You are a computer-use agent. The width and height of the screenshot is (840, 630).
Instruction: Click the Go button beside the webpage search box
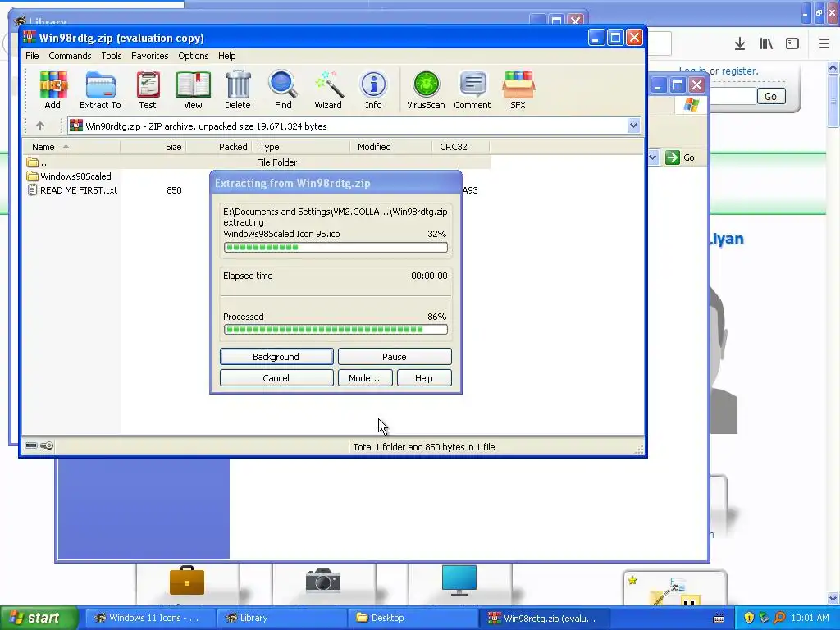[x=771, y=97]
